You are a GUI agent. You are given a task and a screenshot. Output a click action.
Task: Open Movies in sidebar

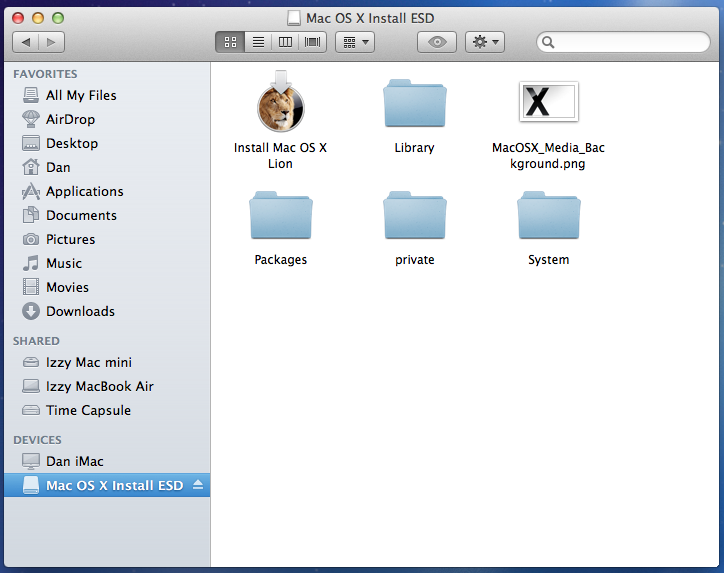pyautogui.click(x=107, y=287)
